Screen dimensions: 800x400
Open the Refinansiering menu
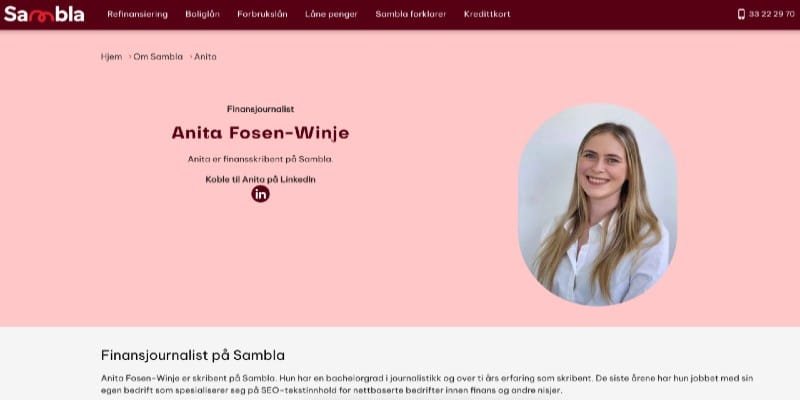(x=137, y=14)
